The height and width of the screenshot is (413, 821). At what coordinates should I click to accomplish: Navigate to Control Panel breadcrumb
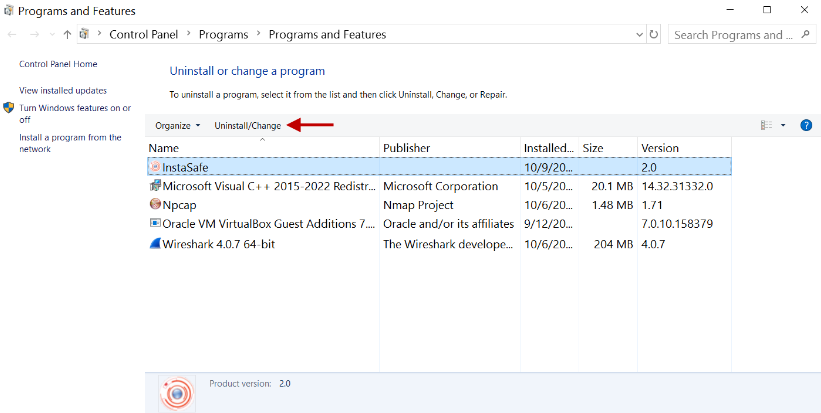(x=143, y=35)
